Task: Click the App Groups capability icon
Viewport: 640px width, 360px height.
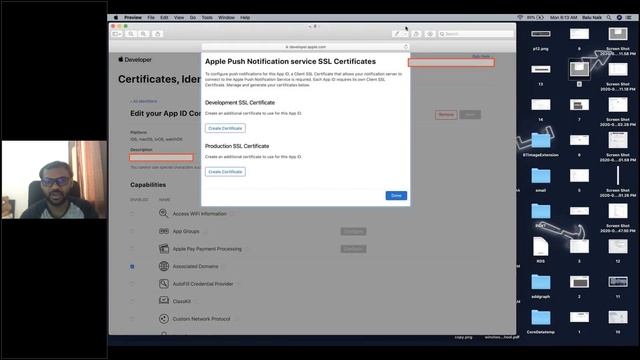Action: [163, 231]
